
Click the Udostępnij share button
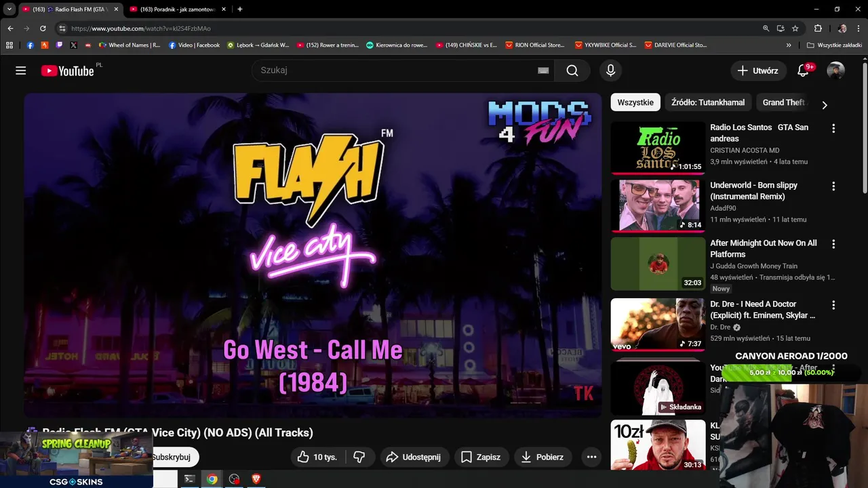(414, 457)
